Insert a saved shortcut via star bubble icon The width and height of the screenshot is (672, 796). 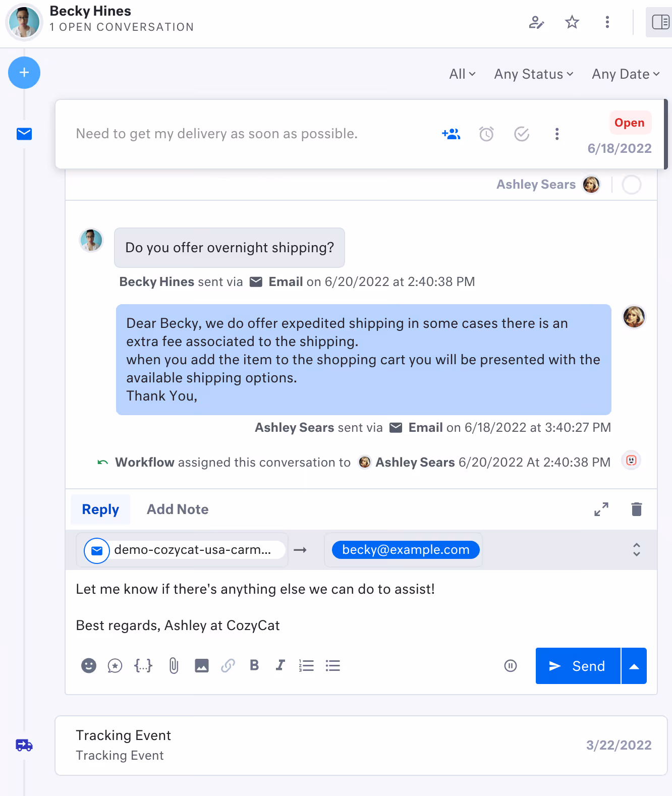115,666
